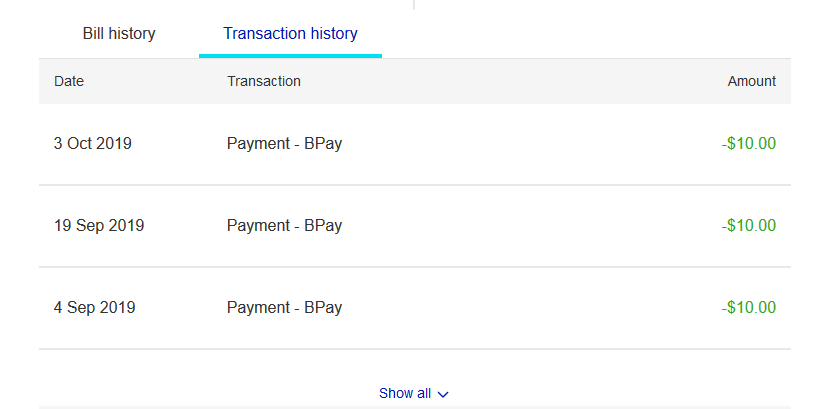The image size is (815, 409).
Task: Select the 4 Sep 2019 date
Action: [95, 308]
